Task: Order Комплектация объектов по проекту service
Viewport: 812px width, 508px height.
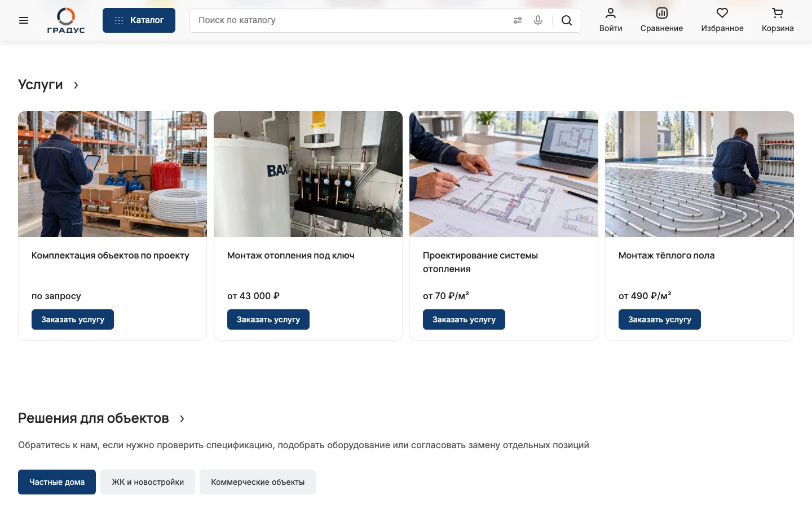Action: point(73,319)
